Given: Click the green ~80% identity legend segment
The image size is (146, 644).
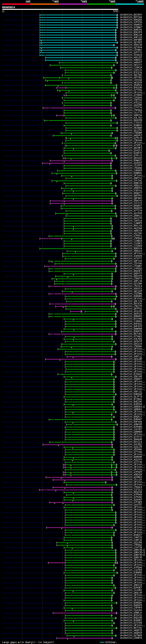Looking at the screenshot, I should point(101,4).
